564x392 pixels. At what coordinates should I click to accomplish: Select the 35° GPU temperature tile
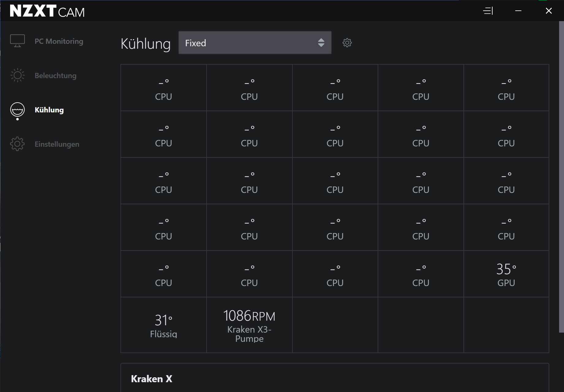click(x=506, y=274)
